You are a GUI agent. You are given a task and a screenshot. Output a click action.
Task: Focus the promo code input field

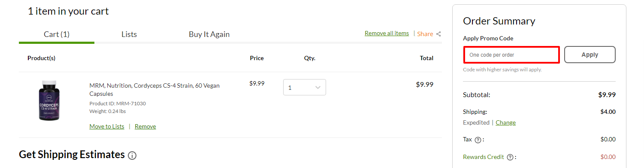tap(511, 55)
